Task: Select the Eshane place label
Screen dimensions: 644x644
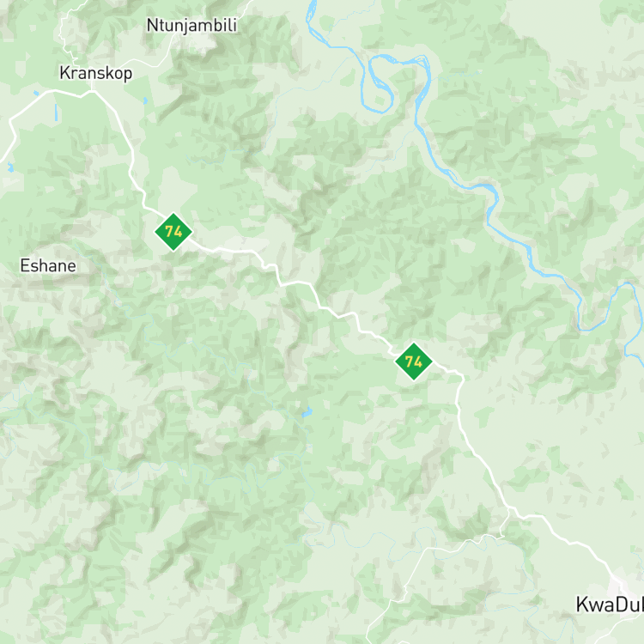Action: click(48, 265)
